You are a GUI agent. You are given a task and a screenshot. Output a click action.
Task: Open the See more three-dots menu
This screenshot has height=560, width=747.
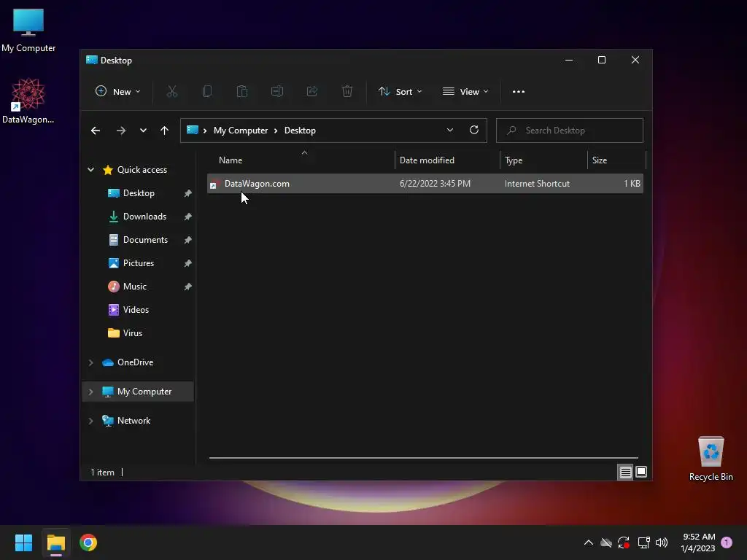pos(519,91)
